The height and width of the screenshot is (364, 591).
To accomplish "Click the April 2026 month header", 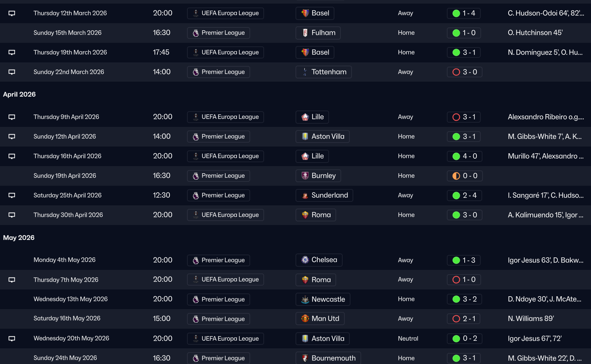I will [x=19, y=94].
